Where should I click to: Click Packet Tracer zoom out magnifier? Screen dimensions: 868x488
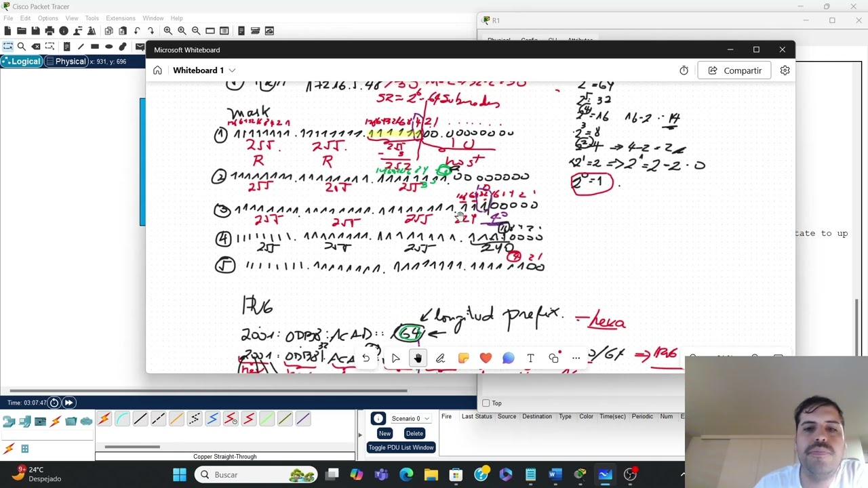(196, 30)
